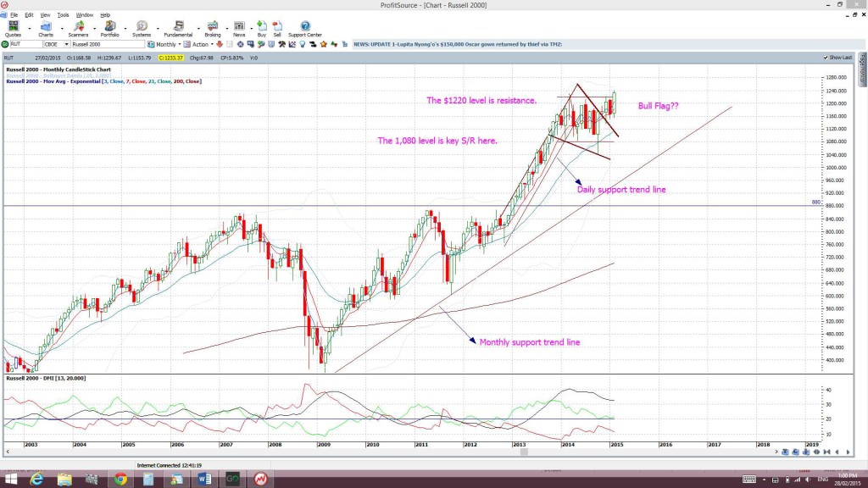Open the Quotes toolbar button
The height and width of the screenshot is (488, 868).
tap(13, 29)
